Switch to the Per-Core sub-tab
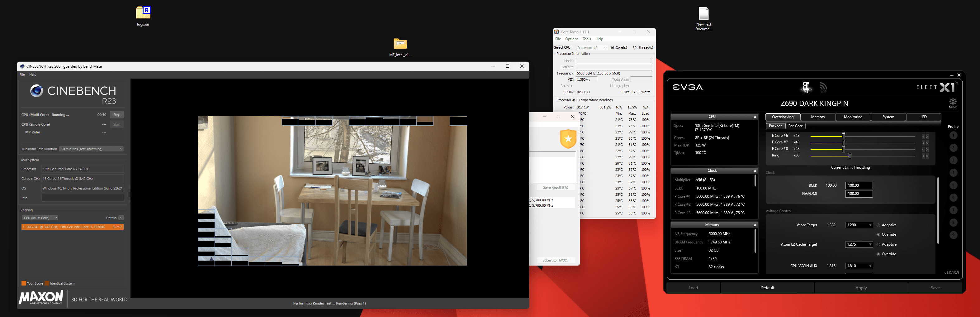This screenshot has height=317, width=980. 795,126
